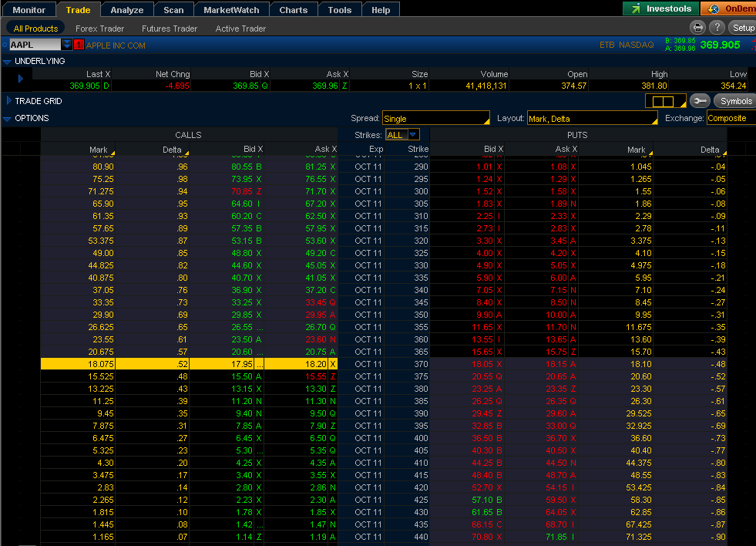This screenshot has width=756, height=546.
Task: Click the AAPL symbol input field
Action: [35, 45]
